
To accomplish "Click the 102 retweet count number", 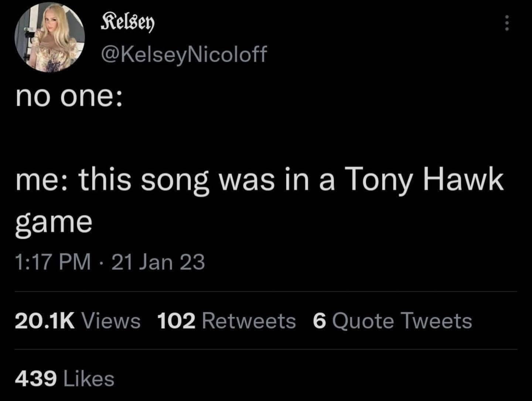I will pos(176,321).
